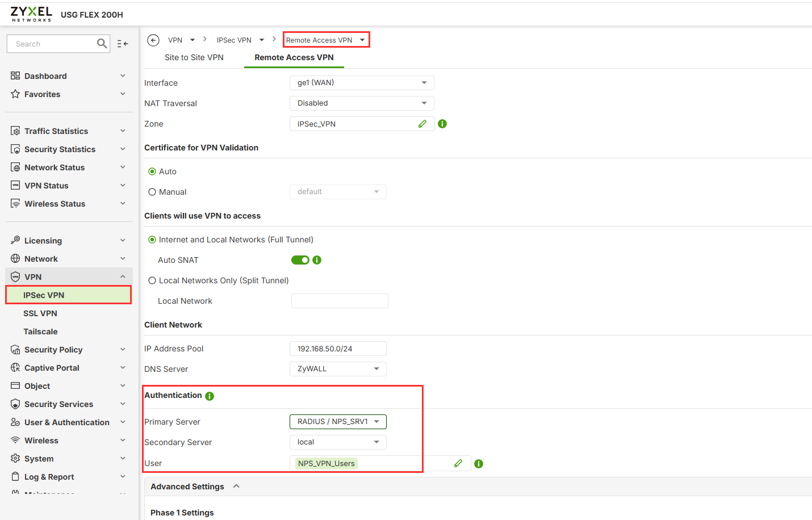812x520 pixels.
Task: Collapse the VPN menu chevron
Action: click(123, 277)
